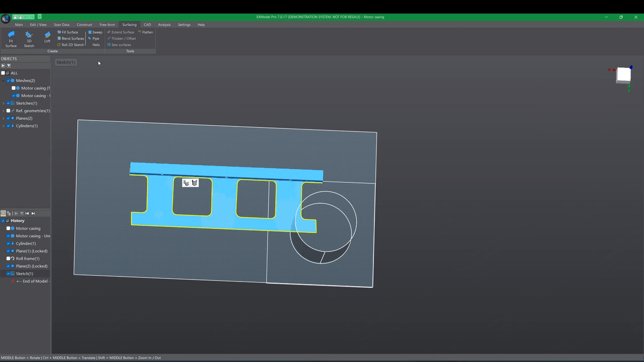The image size is (644, 362).
Task: Activate the Pipe tool
Action: 96,38
